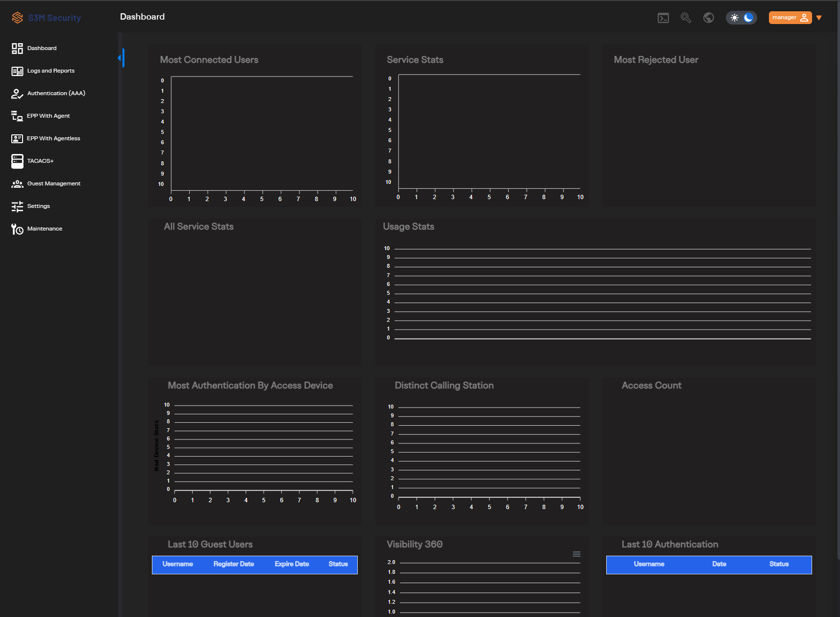840x617 pixels.
Task: Open the Guest Management people icon
Action: point(17,184)
